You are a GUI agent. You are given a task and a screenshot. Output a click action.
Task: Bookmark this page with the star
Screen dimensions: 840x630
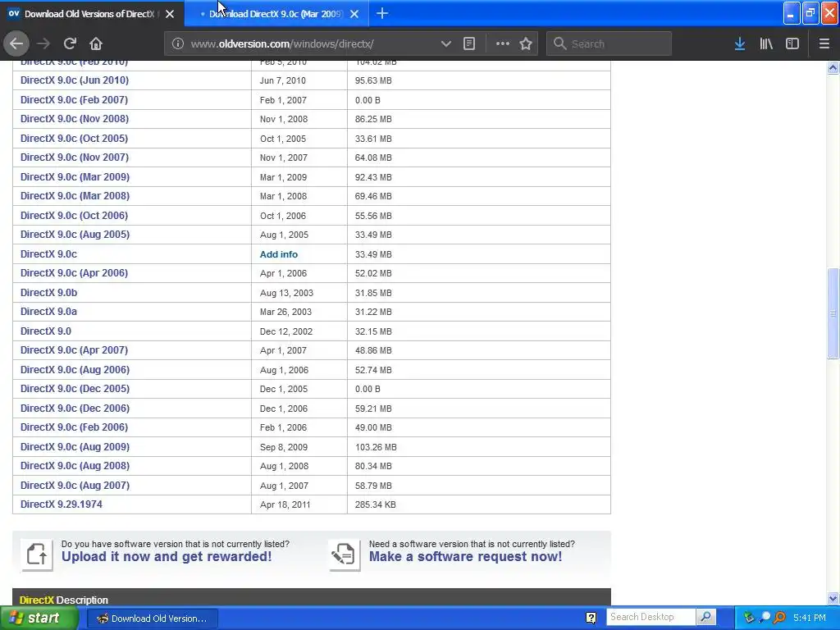pyautogui.click(x=526, y=43)
